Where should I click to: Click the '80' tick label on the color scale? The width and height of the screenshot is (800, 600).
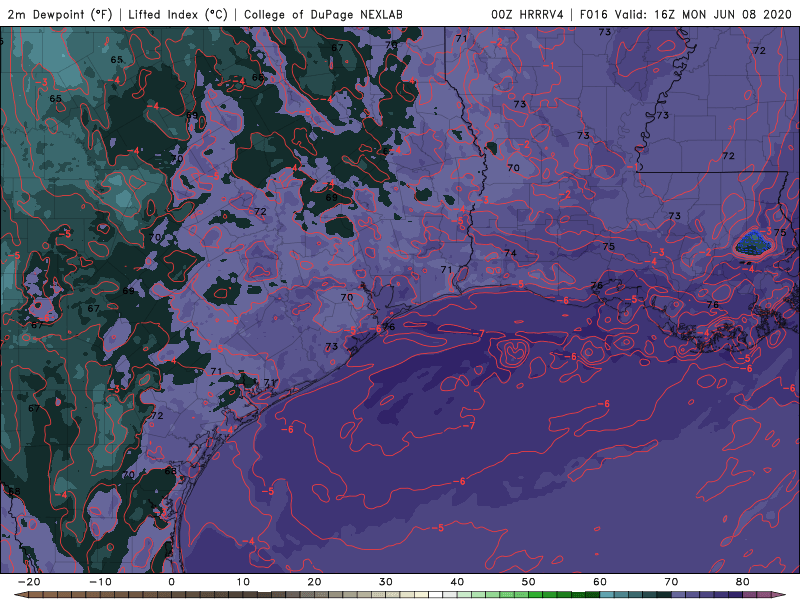tap(742, 582)
